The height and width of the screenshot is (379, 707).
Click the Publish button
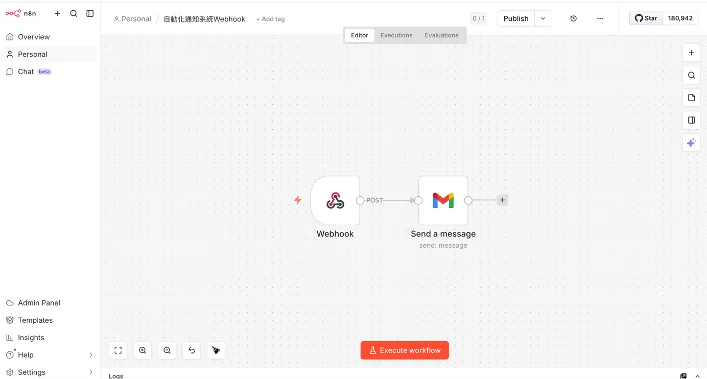516,18
